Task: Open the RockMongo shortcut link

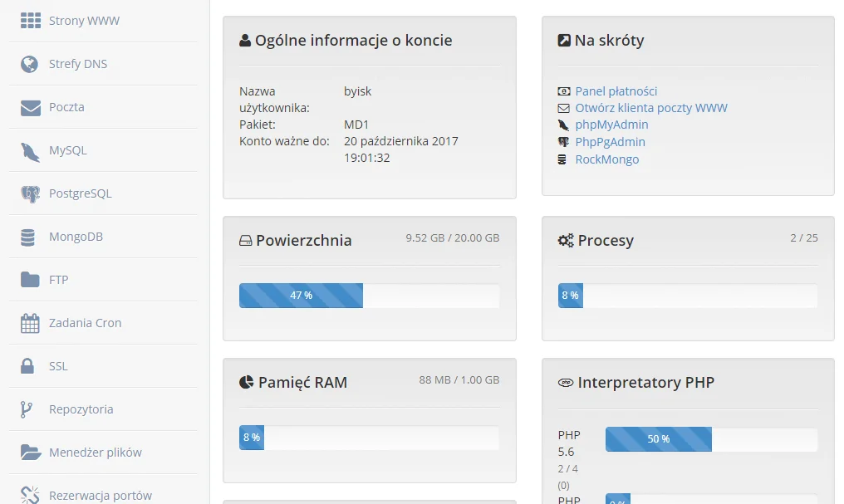Action: click(607, 159)
